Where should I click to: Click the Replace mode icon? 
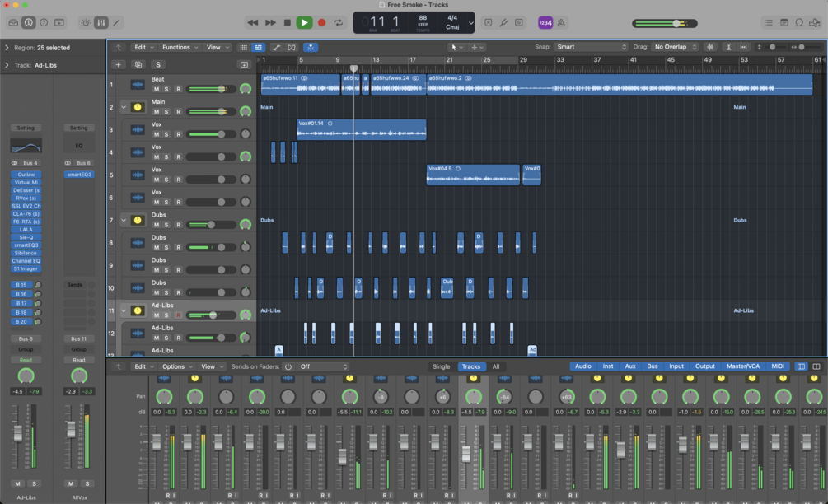coord(489,23)
